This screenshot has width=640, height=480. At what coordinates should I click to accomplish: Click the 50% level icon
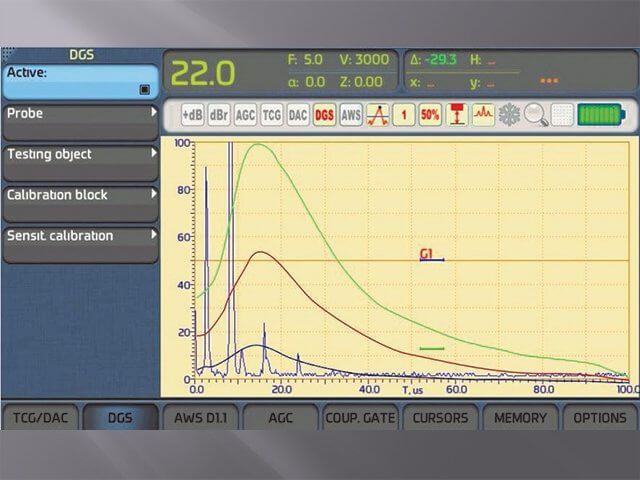click(430, 115)
